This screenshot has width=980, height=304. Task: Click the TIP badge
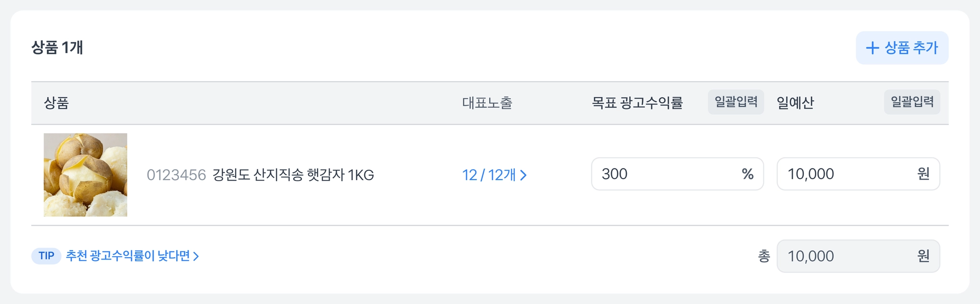click(x=46, y=256)
